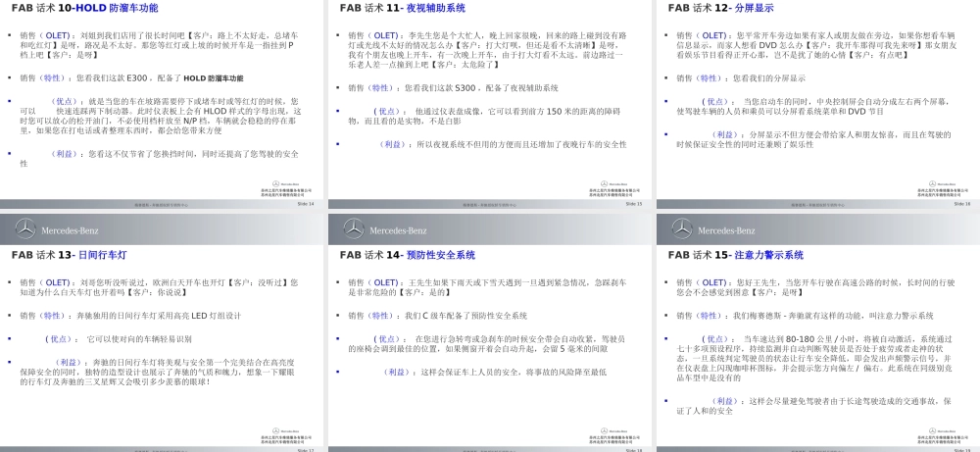
Task: Click the Mercedes-Benz wordmark above FAB 话术 15
Action: click(x=726, y=230)
